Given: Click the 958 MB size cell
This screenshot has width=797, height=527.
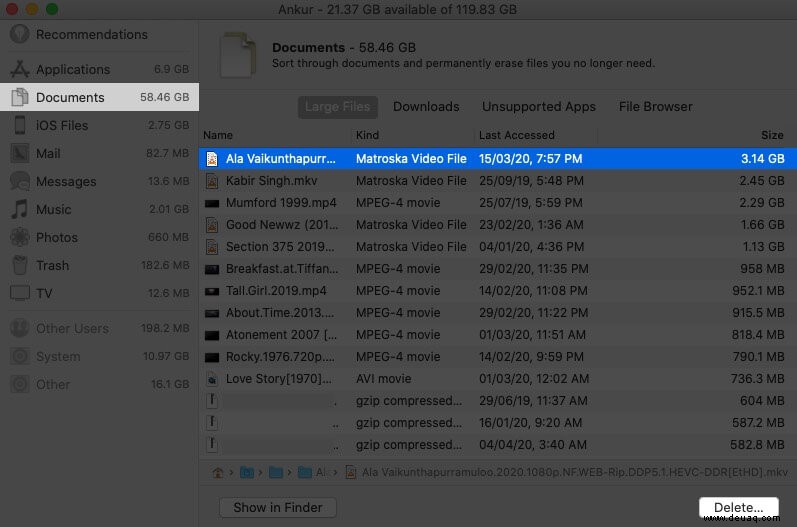Looking at the screenshot, I should coord(762,268).
